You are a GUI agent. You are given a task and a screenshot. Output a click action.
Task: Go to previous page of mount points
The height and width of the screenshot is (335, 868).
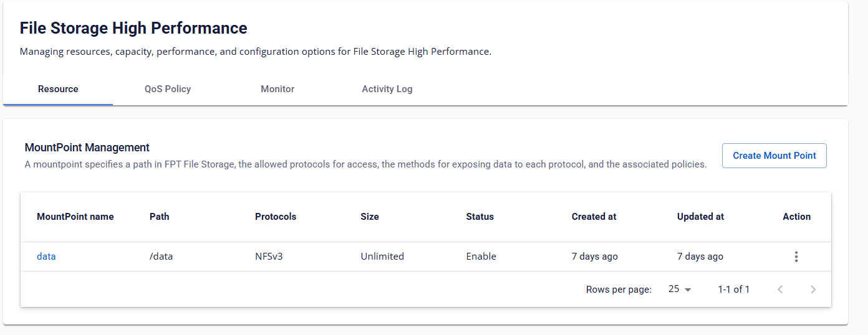[x=780, y=290]
